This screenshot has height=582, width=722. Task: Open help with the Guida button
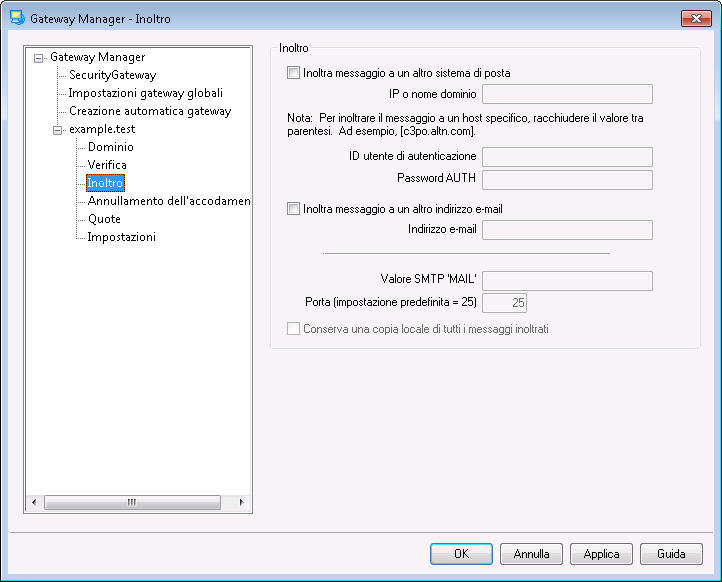pos(671,554)
